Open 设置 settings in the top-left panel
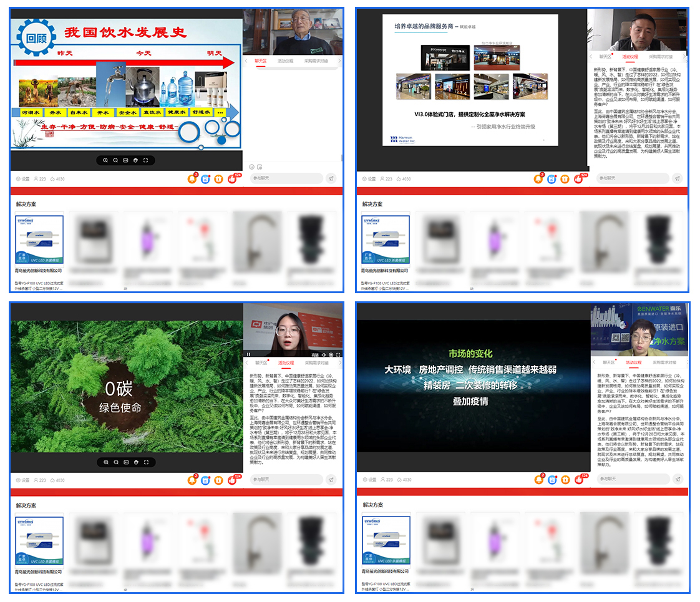 coord(23,179)
